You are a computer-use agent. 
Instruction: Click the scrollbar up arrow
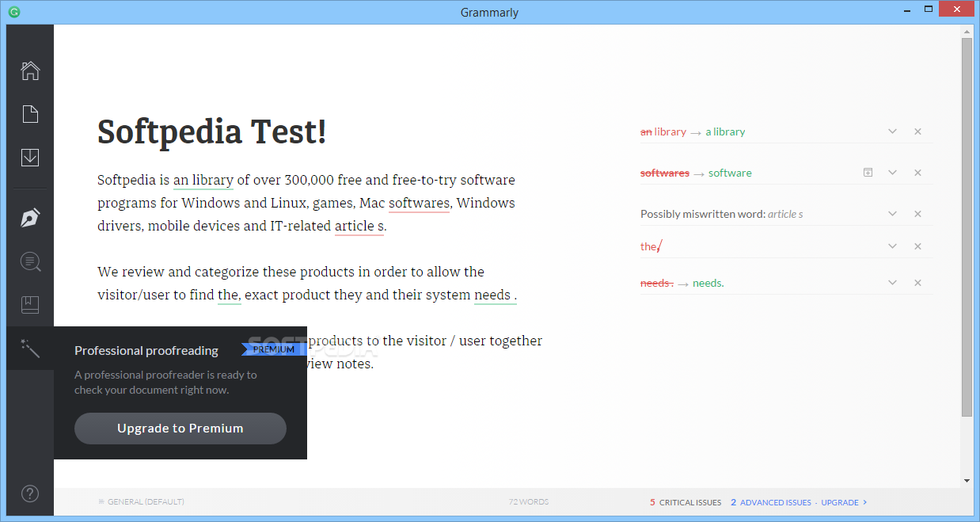click(967, 30)
